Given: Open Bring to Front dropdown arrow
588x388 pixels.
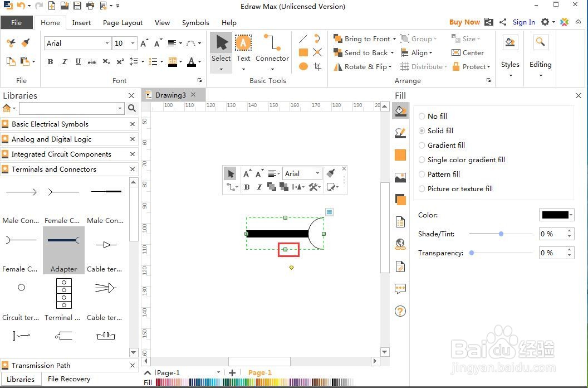Looking at the screenshot, I should click(x=394, y=39).
